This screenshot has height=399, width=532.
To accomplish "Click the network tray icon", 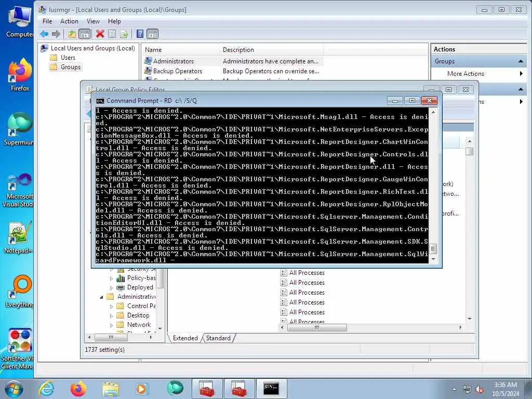I will tap(467, 390).
